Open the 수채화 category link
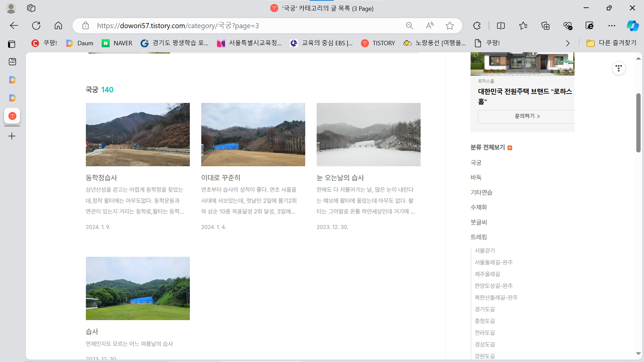Screen dimensions: 644x362 (479, 207)
